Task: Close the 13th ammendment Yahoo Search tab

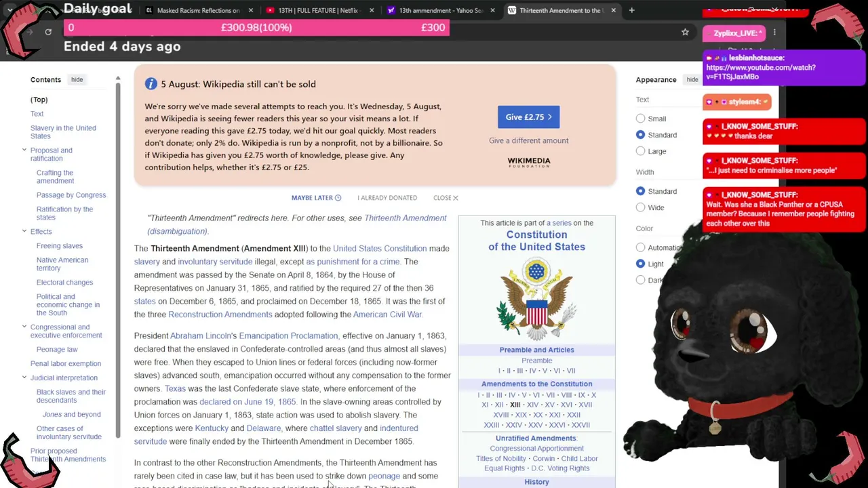Action: (492, 10)
